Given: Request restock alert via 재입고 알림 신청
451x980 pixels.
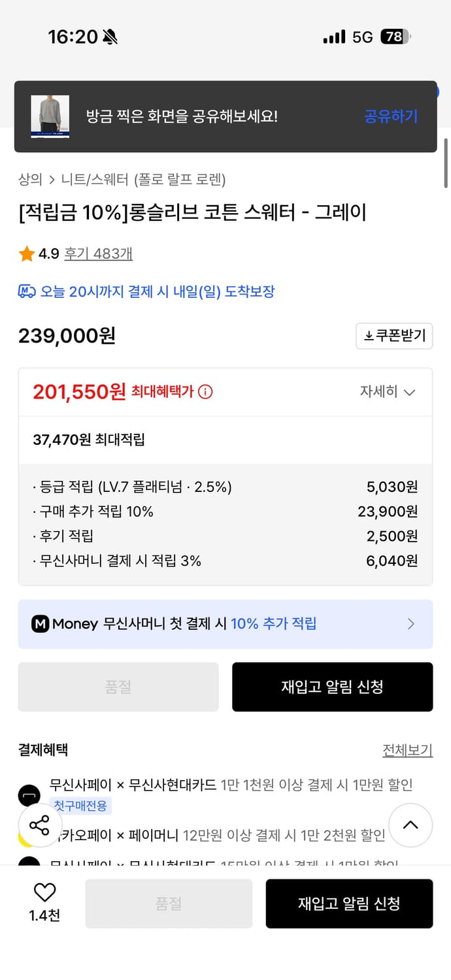Looking at the screenshot, I should pyautogui.click(x=332, y=687).
